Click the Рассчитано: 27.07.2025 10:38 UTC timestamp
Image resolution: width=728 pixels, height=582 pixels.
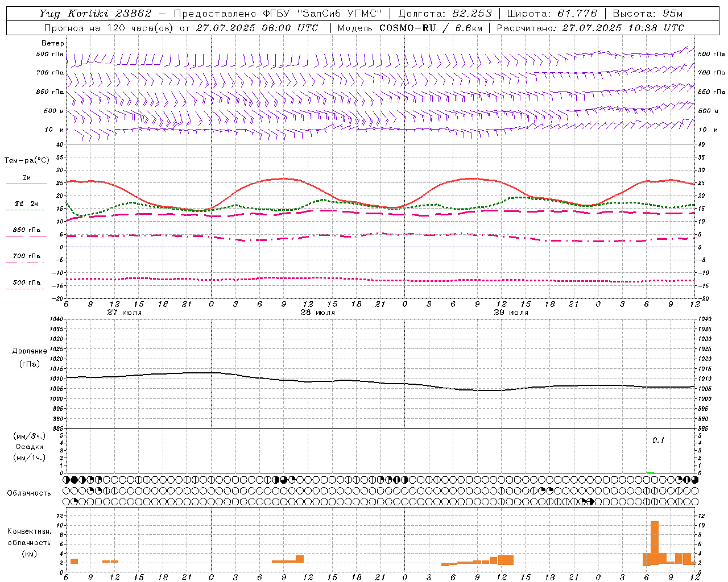590,28
